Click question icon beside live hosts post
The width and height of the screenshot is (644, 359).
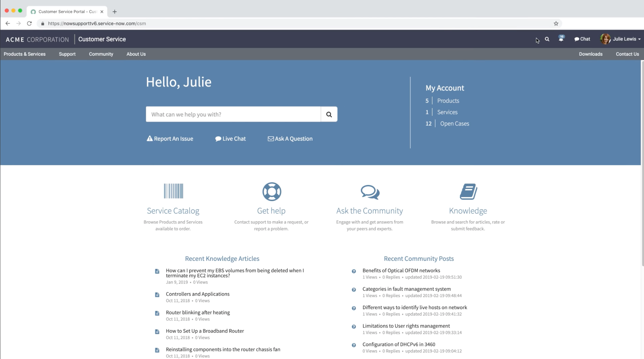click(x=354, y=308)
